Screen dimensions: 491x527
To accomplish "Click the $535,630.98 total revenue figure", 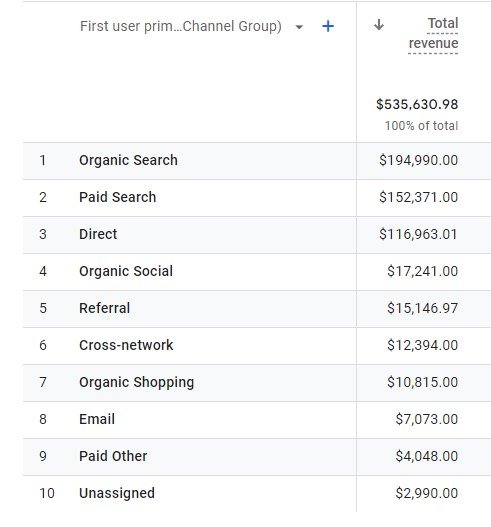I will click(417, 105).
